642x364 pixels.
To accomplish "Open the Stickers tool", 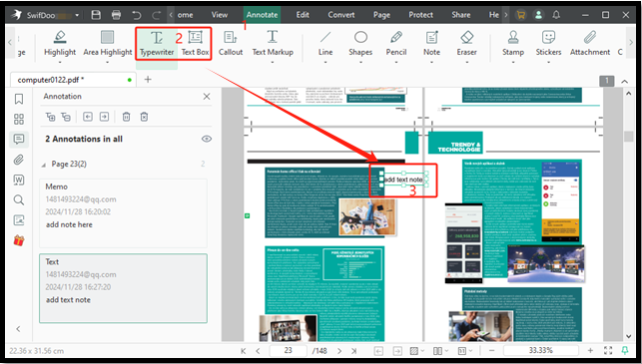I will [548, 43].
